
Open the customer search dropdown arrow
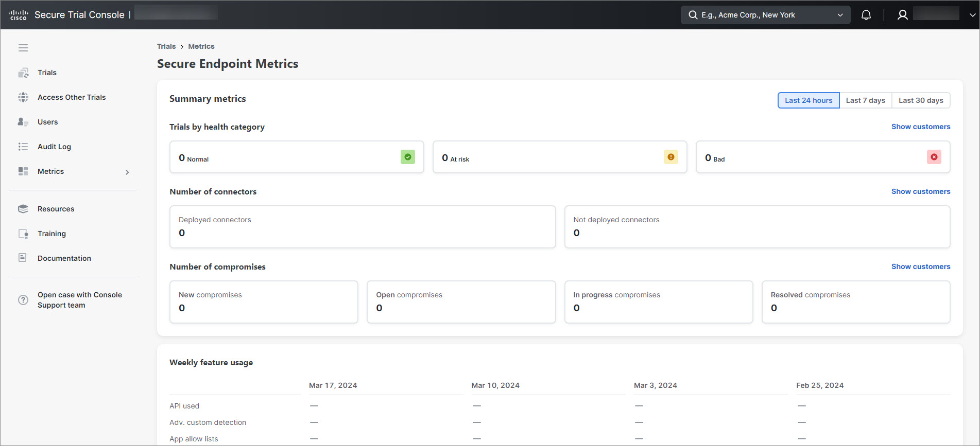click(x=840, y=15)
